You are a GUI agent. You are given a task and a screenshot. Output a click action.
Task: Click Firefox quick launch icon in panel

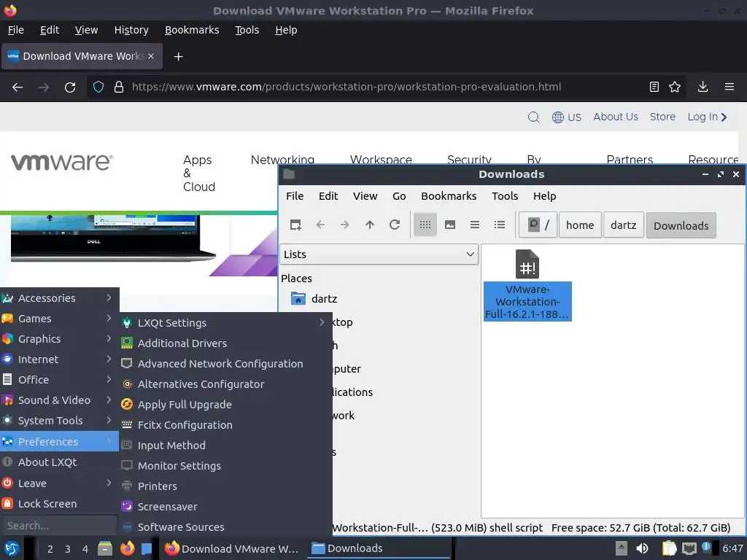coord(127,548)
